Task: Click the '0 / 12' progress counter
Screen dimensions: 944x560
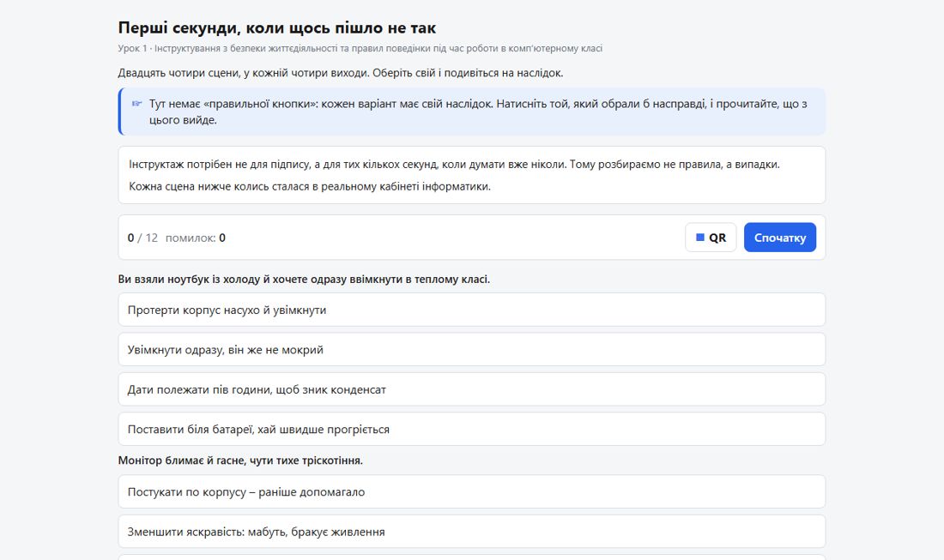Action: [142, 238]
